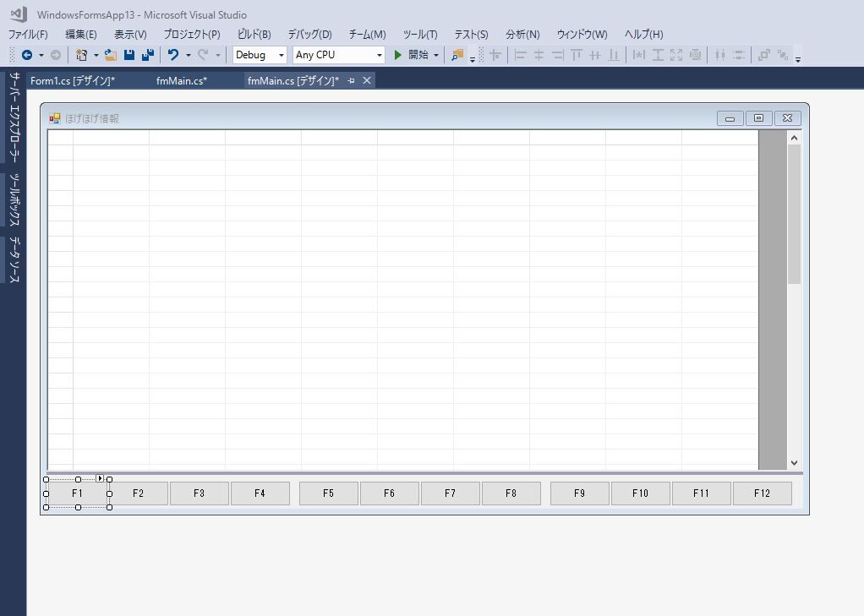
Task: Select the F9 button on the form
Action: click(x=580, y=493)
